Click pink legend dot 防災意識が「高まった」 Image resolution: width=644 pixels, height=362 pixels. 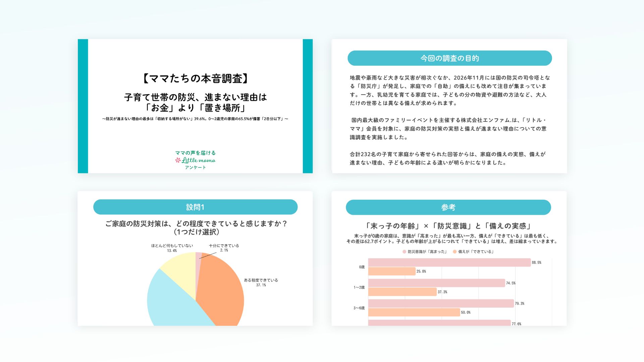coord(404,252)
